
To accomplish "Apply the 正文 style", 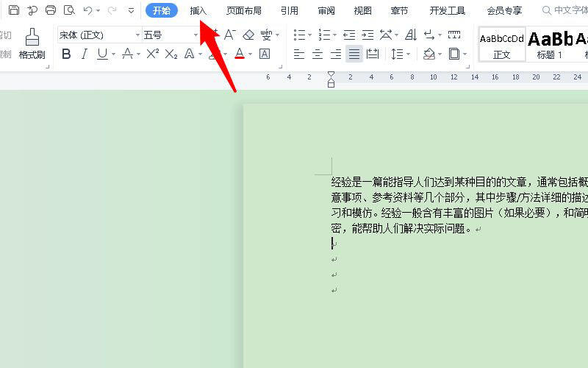I will (502, 44).
